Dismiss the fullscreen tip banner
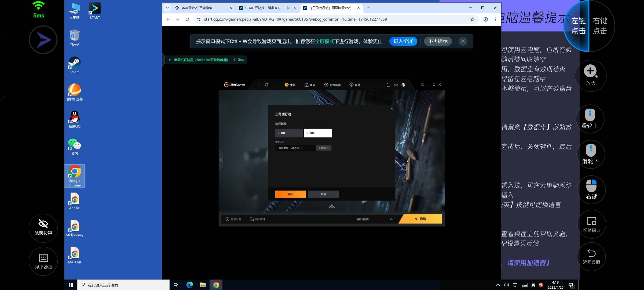 click(x=463, y=41)
